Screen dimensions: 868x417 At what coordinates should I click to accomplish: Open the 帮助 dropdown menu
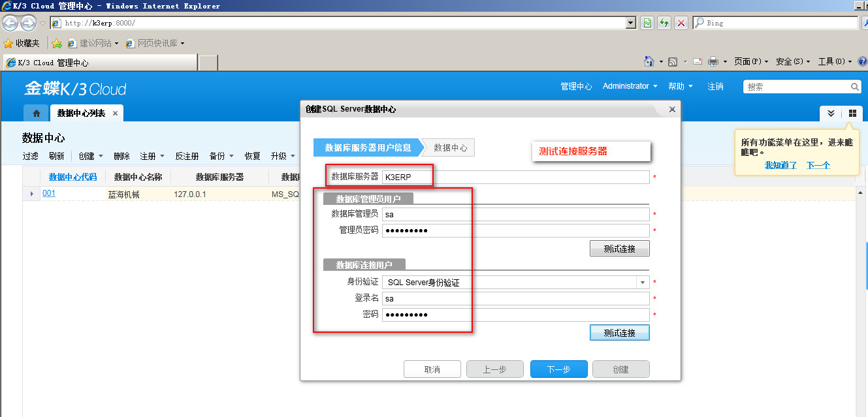(x=681, y=86)
